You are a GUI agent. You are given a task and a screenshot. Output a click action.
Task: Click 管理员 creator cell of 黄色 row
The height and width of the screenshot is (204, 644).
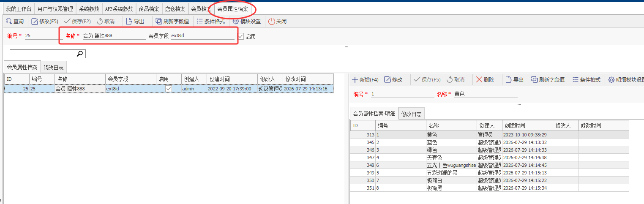(x=489, y=135)
